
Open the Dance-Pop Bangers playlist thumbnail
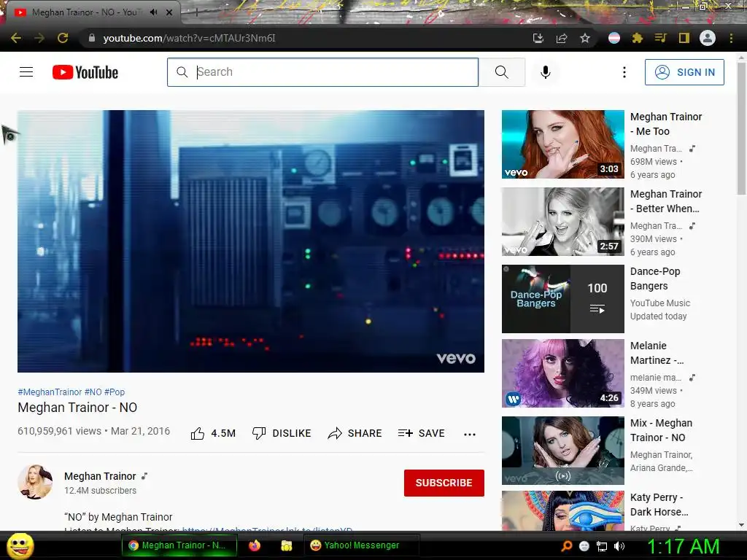tap(562, 298)
